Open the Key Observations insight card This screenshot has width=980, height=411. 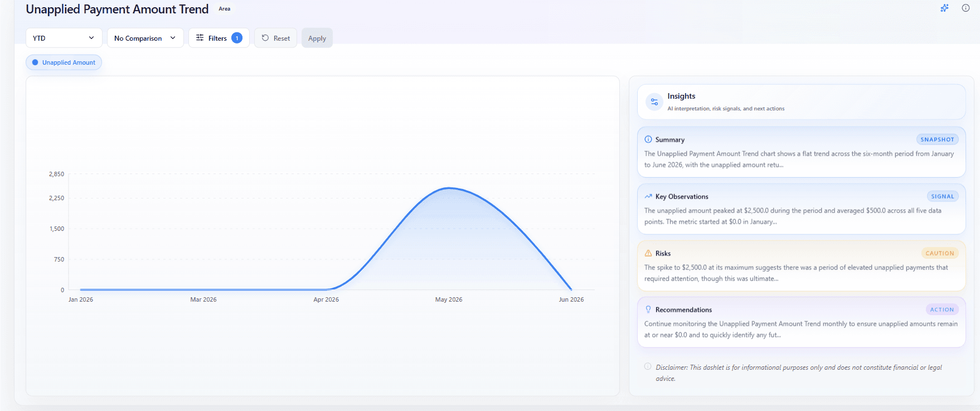801,209
